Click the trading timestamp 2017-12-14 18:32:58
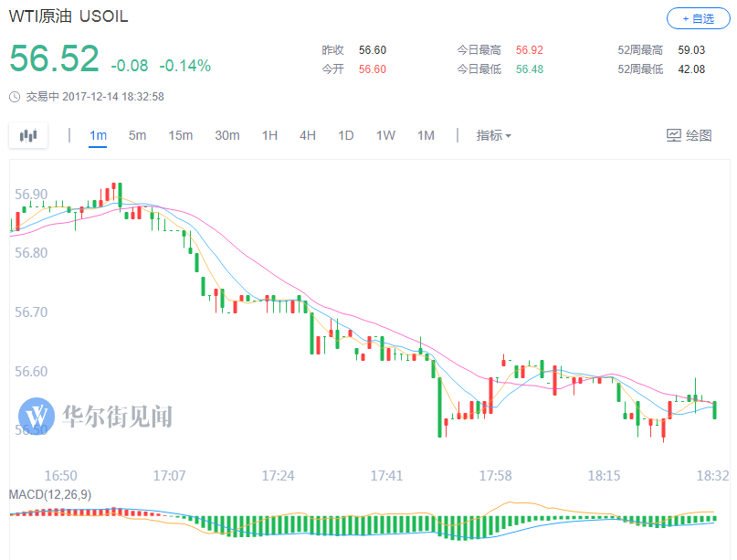 point(113,97)
